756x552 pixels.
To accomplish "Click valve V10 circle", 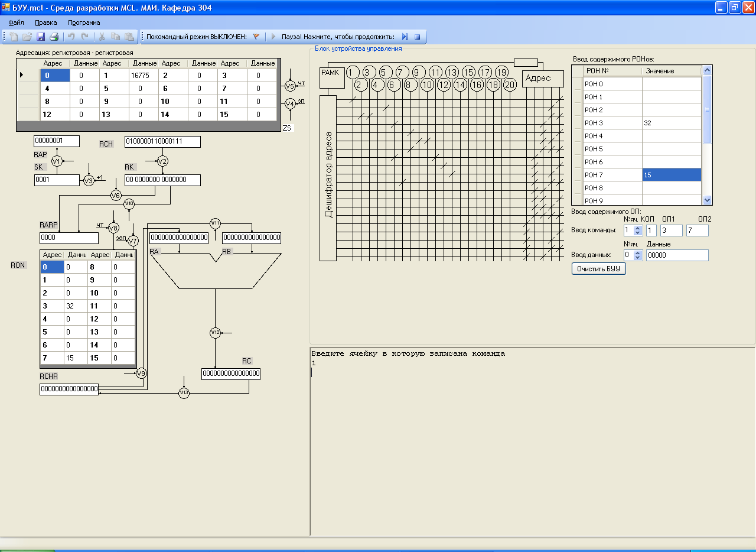I will (x=129, y=204).
